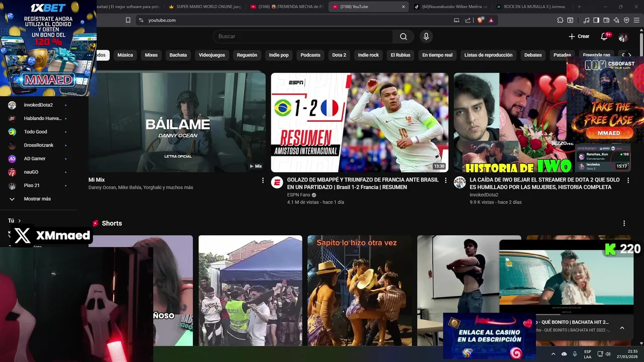Toggle the browser sidebar panel
644x362 pixels.
tap(596, 20)
